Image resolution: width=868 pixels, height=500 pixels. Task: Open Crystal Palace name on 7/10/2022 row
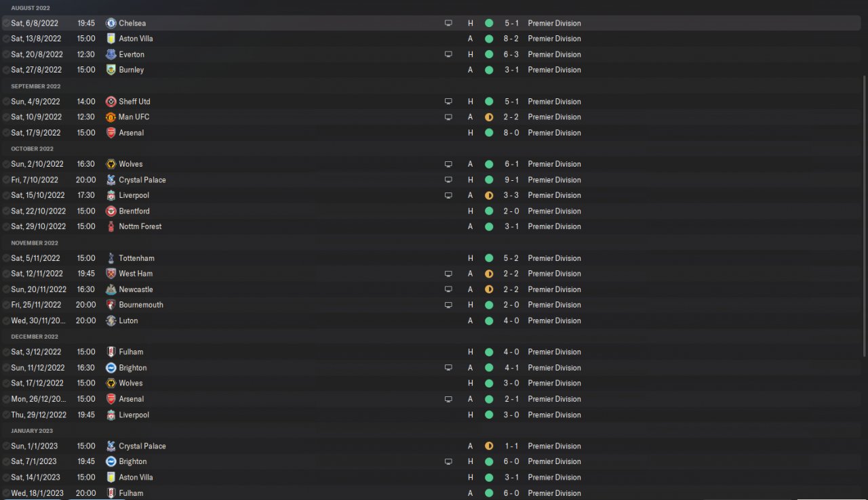coord(142,180)
